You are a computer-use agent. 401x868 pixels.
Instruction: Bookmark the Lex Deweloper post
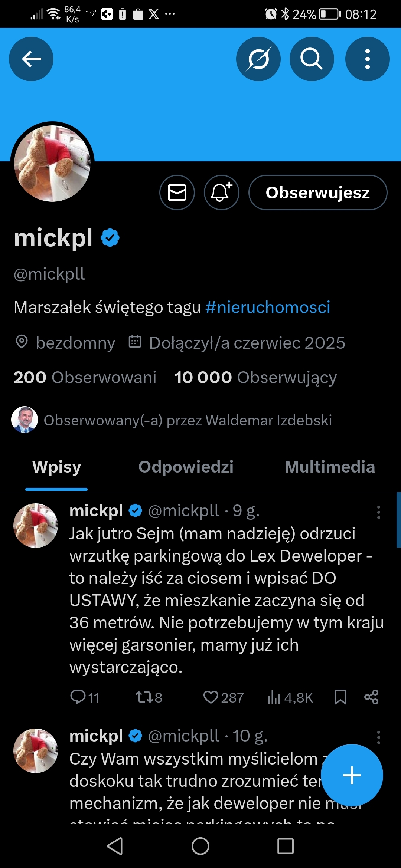[x=340, y=697]
